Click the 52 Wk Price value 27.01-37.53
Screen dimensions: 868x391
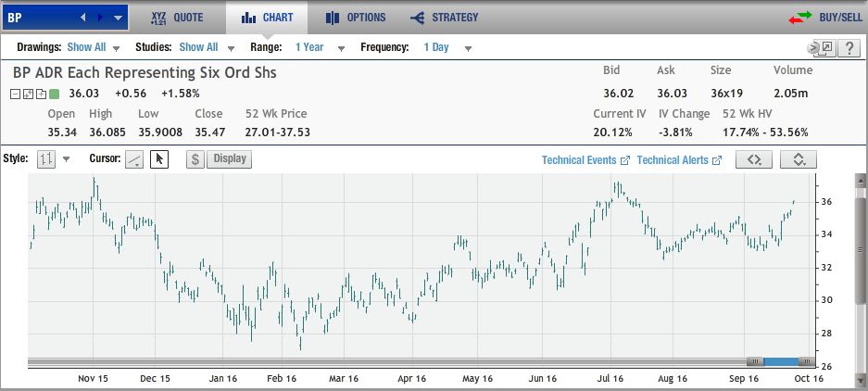coord(277,132)
